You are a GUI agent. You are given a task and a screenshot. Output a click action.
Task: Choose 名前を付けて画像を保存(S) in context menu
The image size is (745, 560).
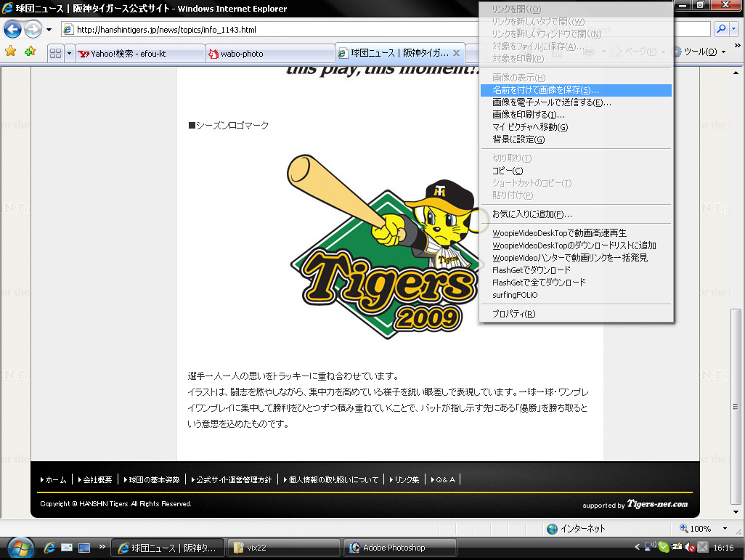tap(576, 90)
